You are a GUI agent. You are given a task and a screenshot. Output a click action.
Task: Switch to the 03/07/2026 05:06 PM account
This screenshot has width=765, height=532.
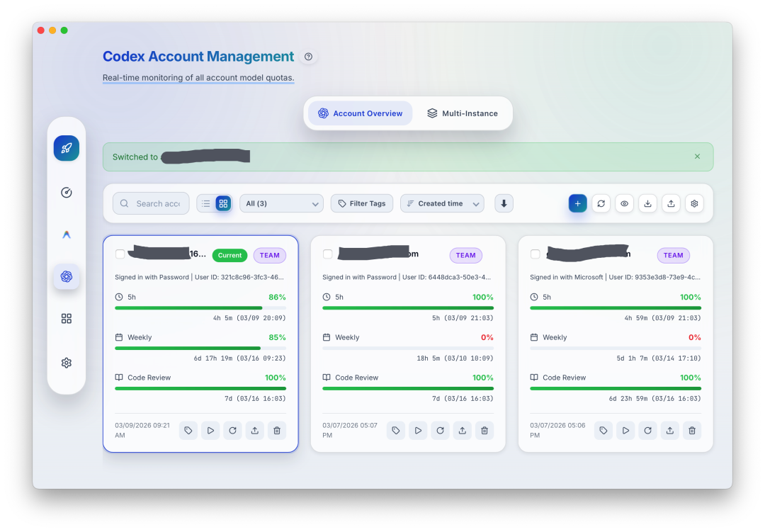click(625, 431)
